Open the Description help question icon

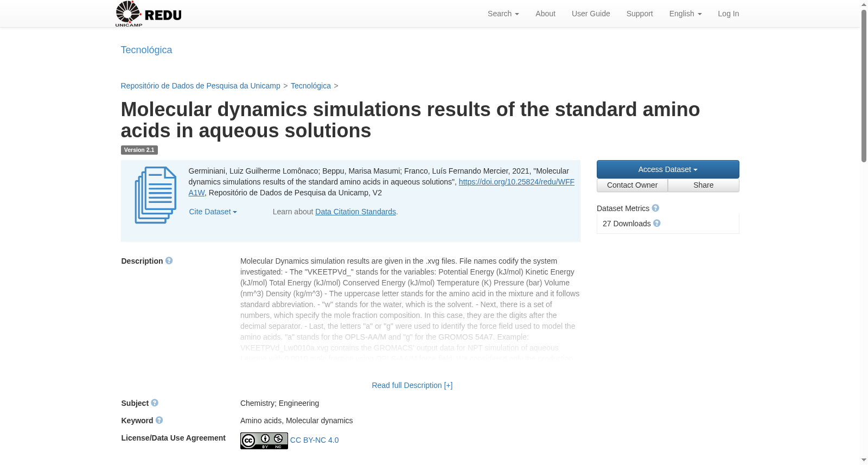169,261
